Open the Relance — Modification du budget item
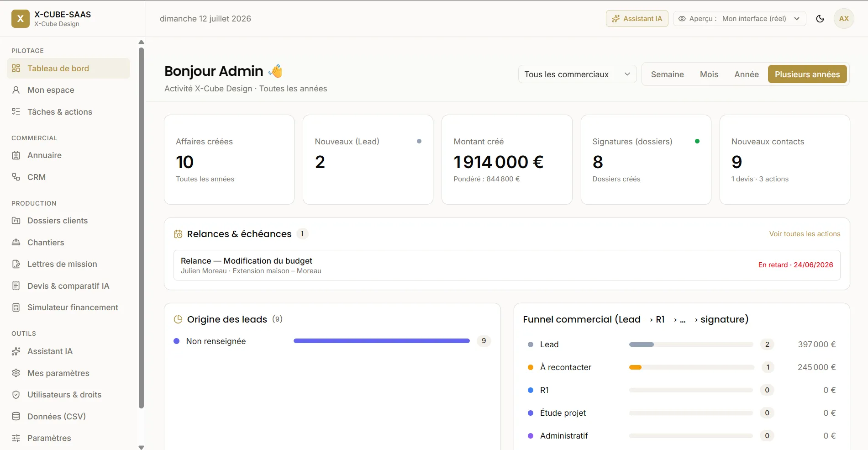Screen dimensions: 868x450 507,265
